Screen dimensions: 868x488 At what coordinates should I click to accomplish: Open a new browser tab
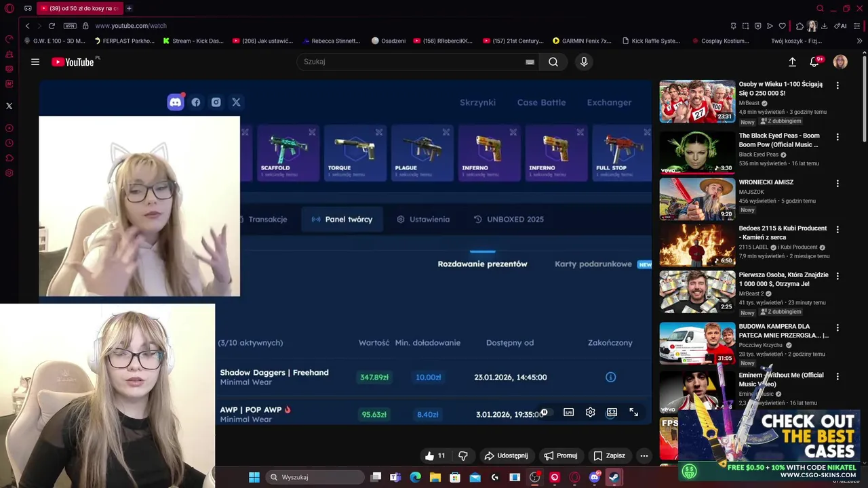tap(129, 8)
